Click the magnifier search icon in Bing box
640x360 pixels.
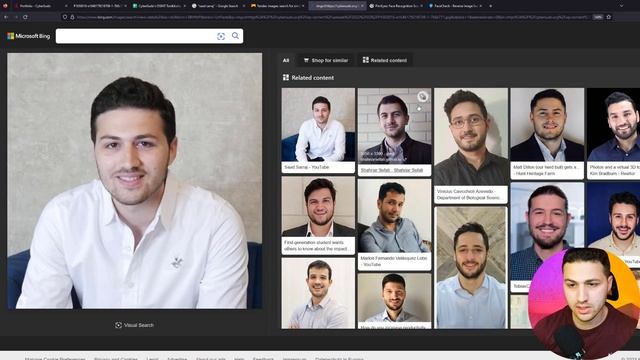236,36
